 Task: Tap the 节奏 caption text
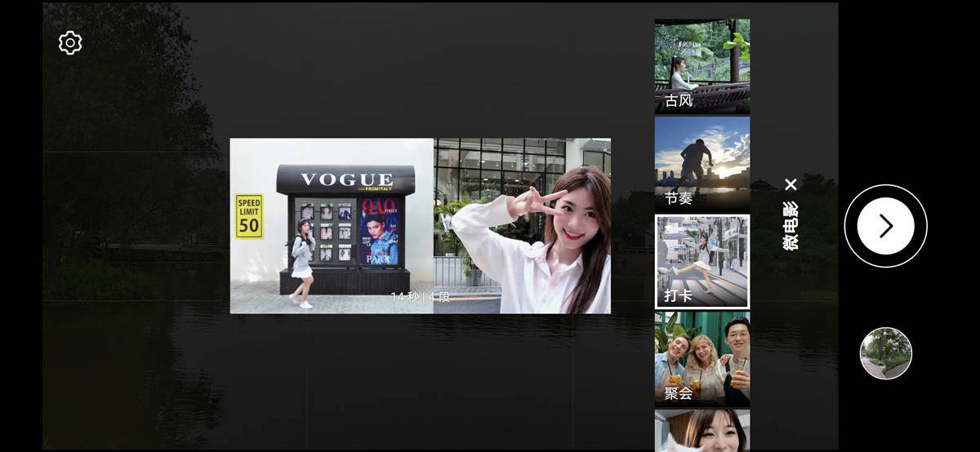[x=679, y=198]
